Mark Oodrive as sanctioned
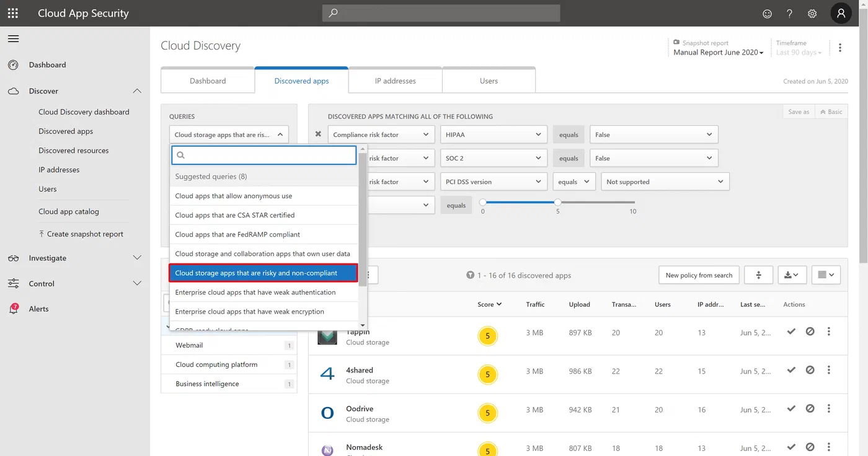The height and width of the screenshot is (456, 868). [791, 409]
